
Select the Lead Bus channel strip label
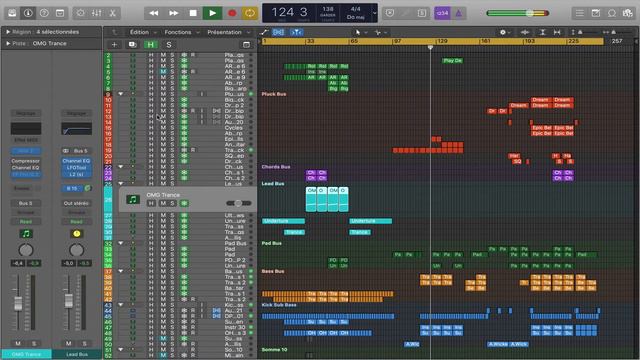[77, 354]
